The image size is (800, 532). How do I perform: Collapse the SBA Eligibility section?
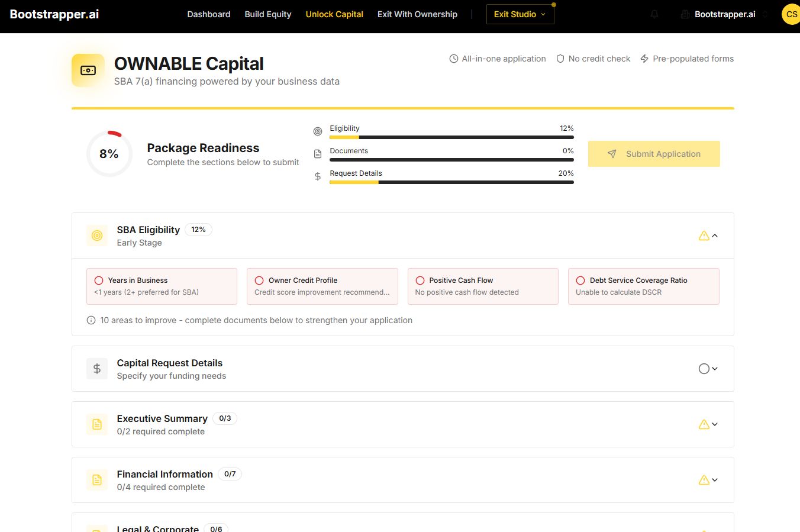coord(715,236)
